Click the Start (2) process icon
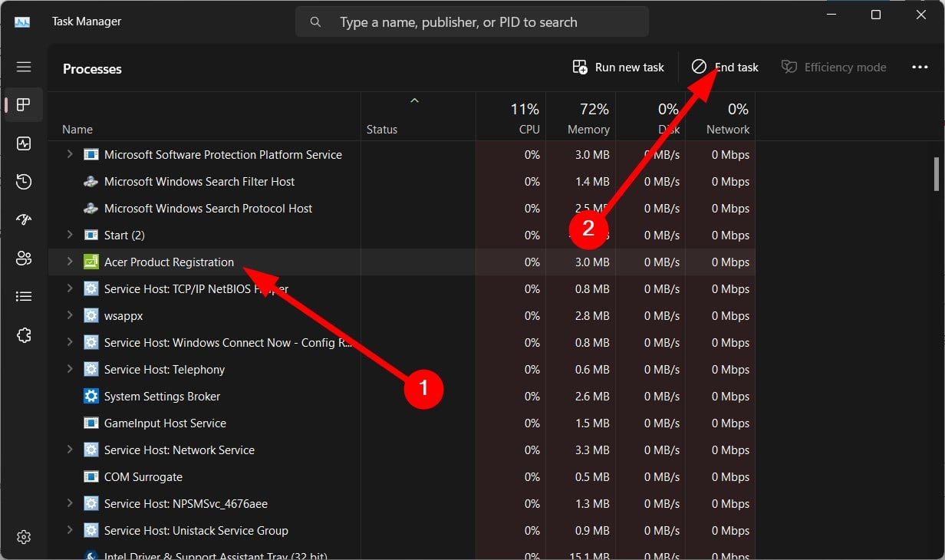 (91, 236)
